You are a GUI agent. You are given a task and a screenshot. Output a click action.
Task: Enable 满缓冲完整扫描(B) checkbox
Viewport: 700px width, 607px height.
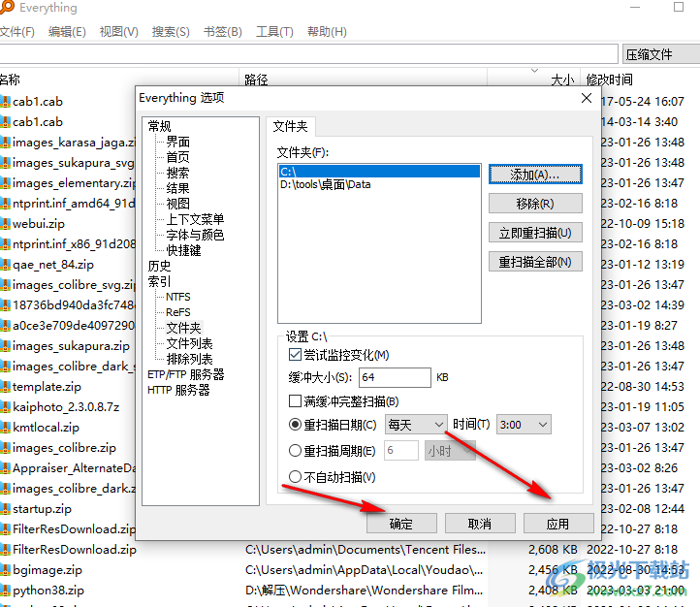click(295, 400)
